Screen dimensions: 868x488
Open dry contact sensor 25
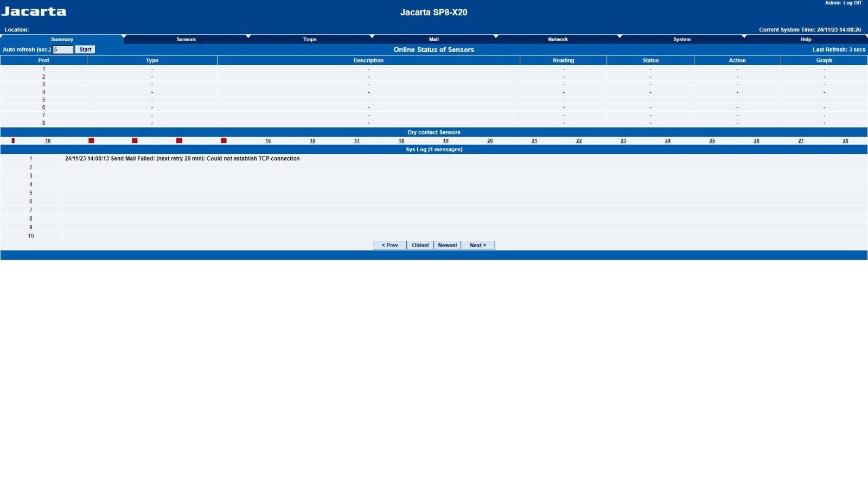pyautogui.click(x=712, y=141)
